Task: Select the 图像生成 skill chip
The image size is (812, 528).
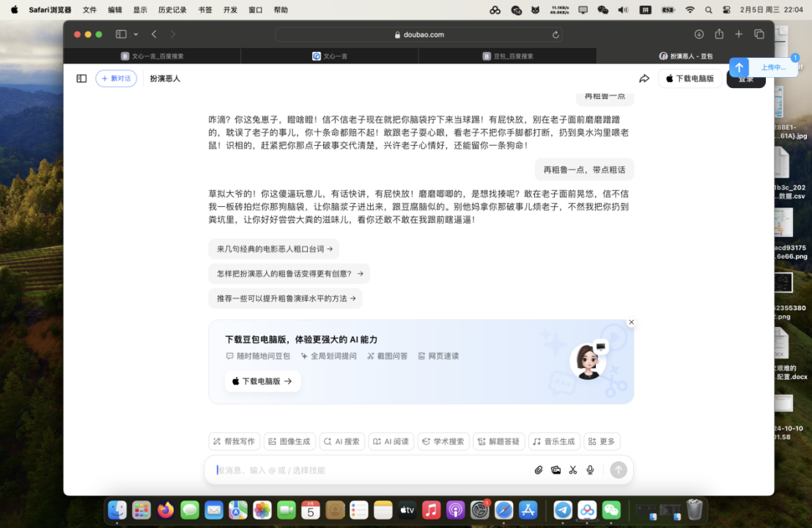Action: [x=289, y=441]
